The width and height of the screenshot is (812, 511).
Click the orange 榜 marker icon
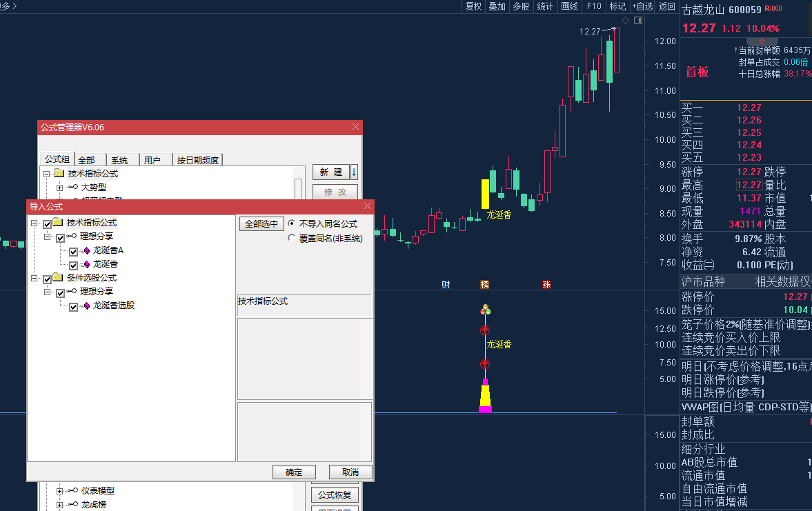pos(485,285)
